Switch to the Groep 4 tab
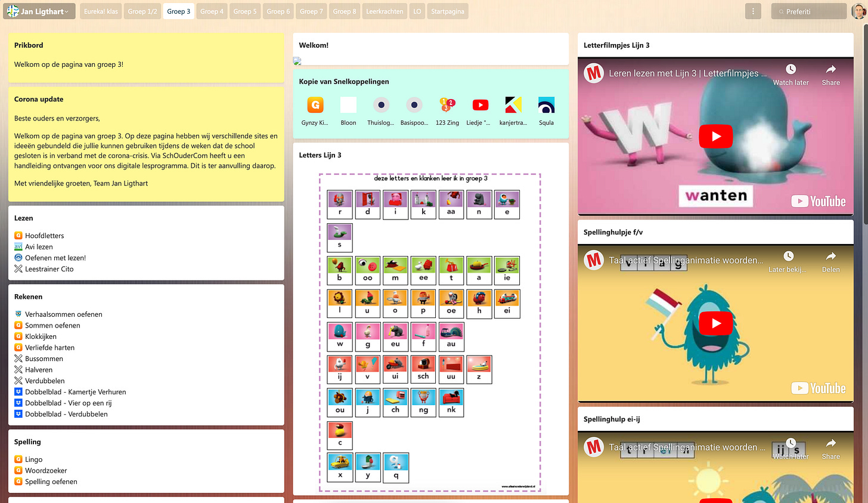 (x=212, y=11)
